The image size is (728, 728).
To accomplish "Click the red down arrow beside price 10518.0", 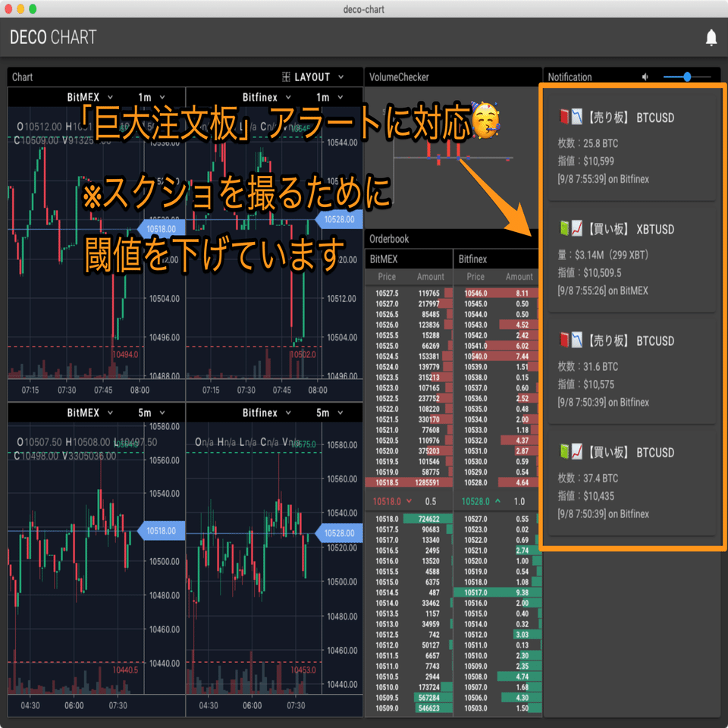I will coord(409,500).
